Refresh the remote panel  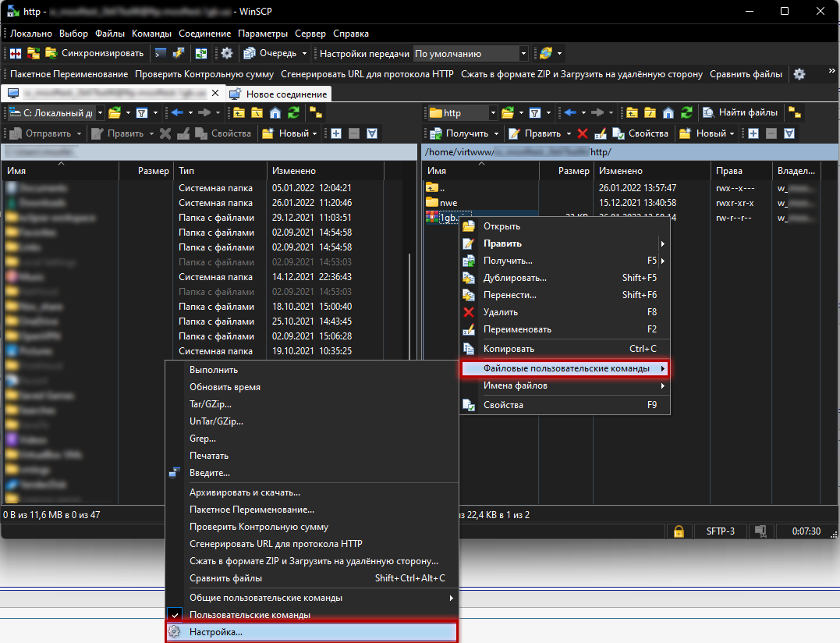pos(687,113)
